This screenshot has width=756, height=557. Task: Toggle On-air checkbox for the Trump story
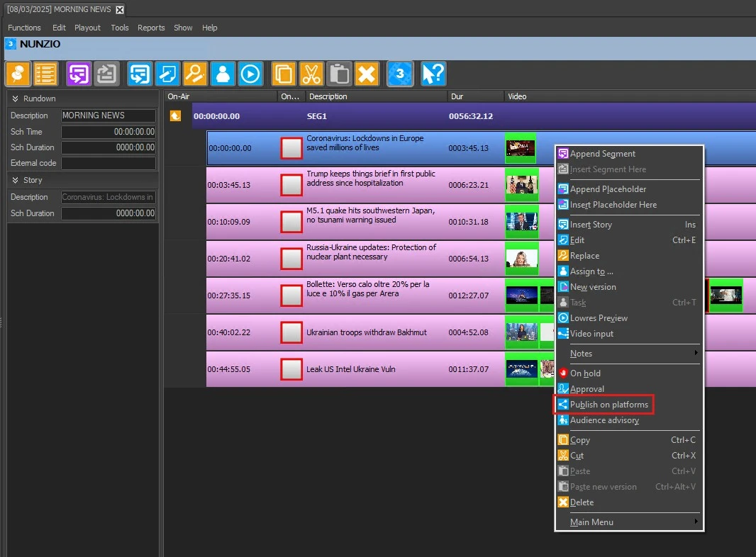[x=291, y=185]
